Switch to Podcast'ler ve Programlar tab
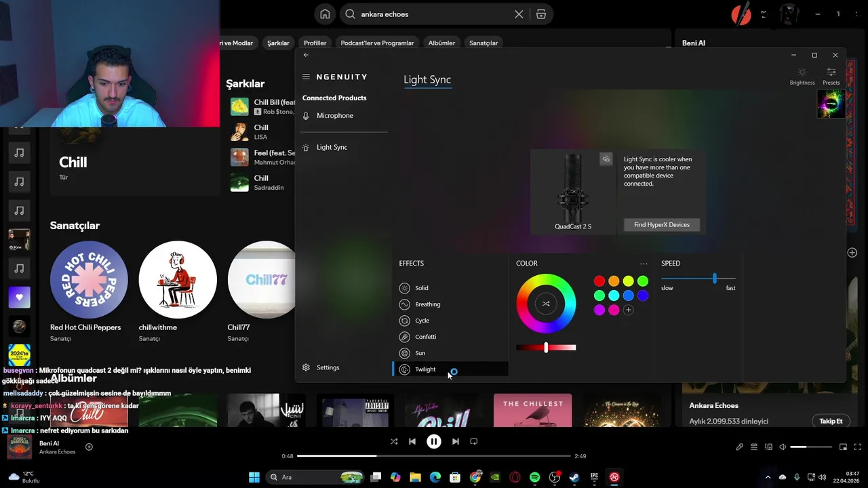 [x=377, y=43]
